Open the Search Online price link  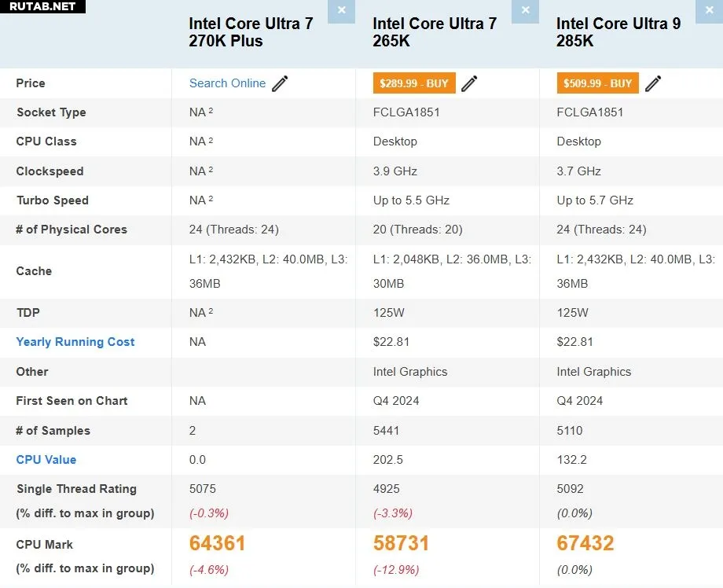click(x=227, y=83)
